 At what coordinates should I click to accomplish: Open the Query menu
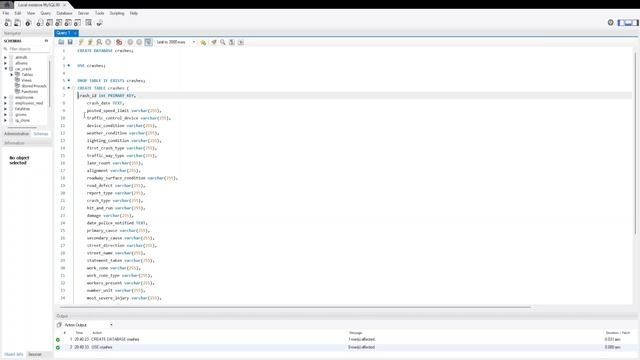(x=46, y=13)
